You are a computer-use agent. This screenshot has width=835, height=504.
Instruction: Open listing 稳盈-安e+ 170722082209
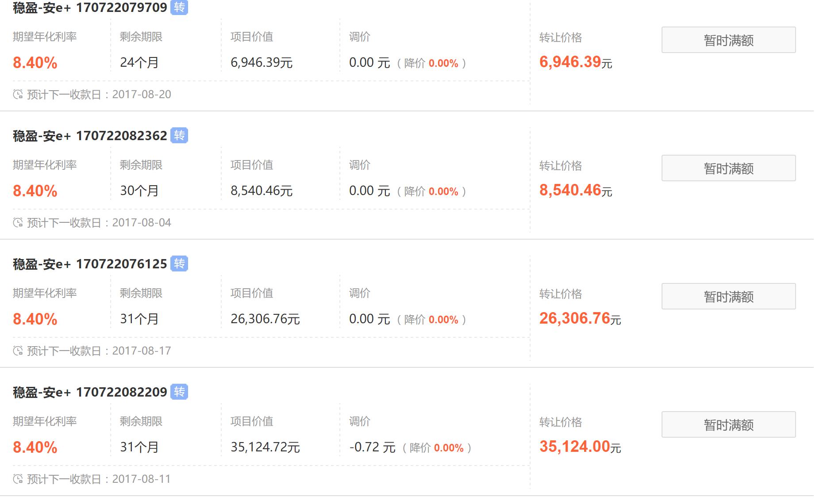coord(89,391)
